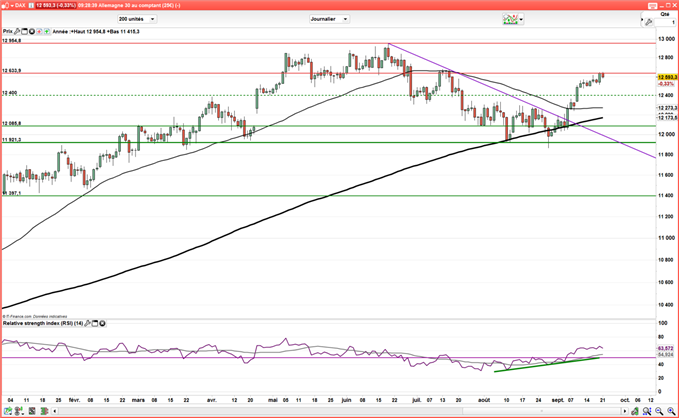Click the bottom-right icon left of the magnifiers
Image resolution: width=679 pixels, height=418 pixels.
click(x=635, y=411)
